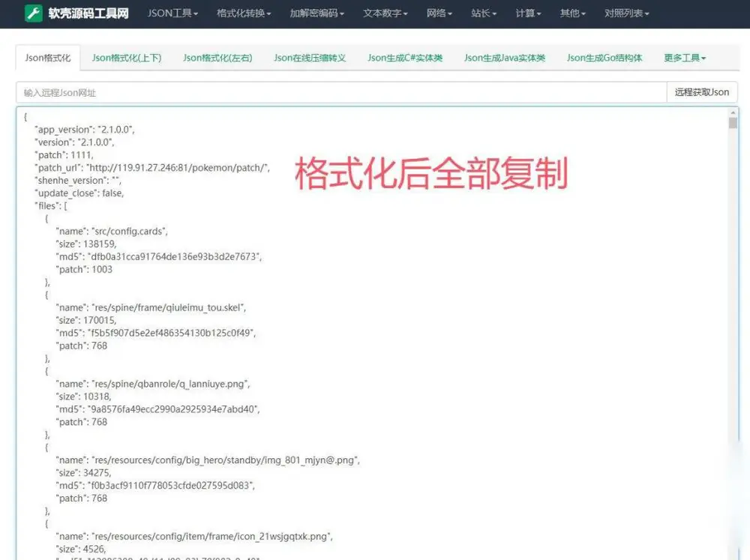Open the 软壳源码工具网 home link
The image size is (750, 560).
coord(88,13)
